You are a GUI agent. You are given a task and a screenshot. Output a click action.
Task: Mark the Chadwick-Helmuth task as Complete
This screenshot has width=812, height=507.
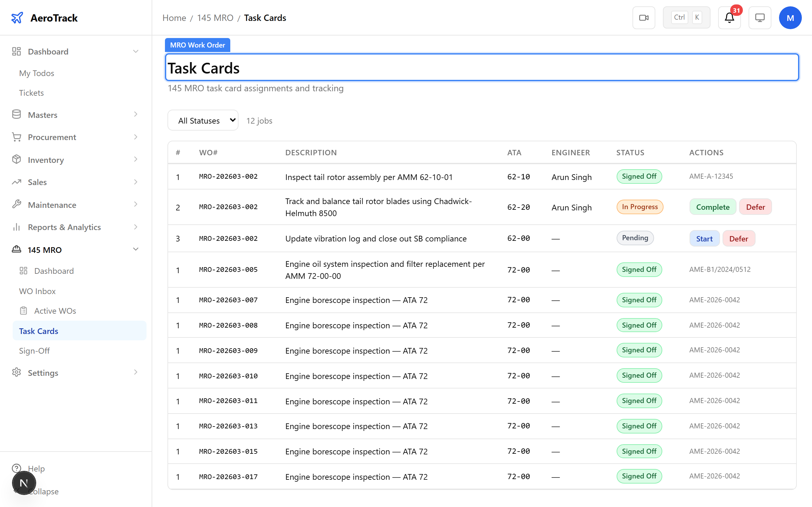[x=713, y=207]
